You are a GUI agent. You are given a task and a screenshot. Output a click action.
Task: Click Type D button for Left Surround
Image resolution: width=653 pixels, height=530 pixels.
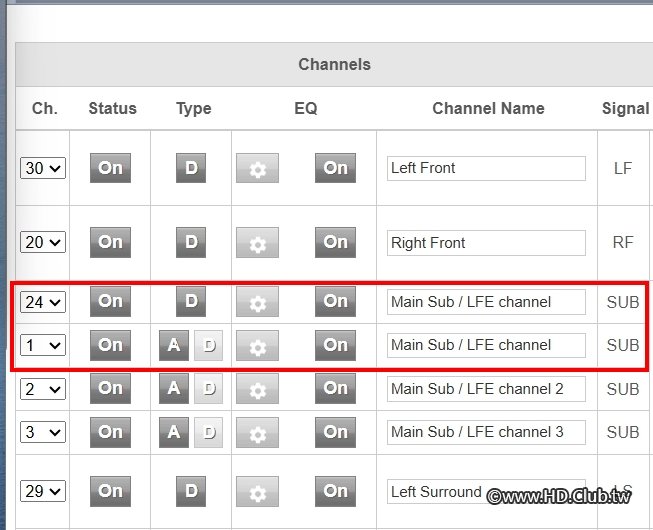point(191,492)
